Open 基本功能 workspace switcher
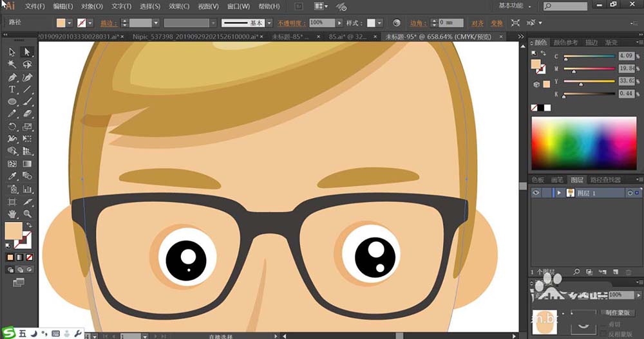This screenshot has width=644, height=339. click(x=514, y=6)
